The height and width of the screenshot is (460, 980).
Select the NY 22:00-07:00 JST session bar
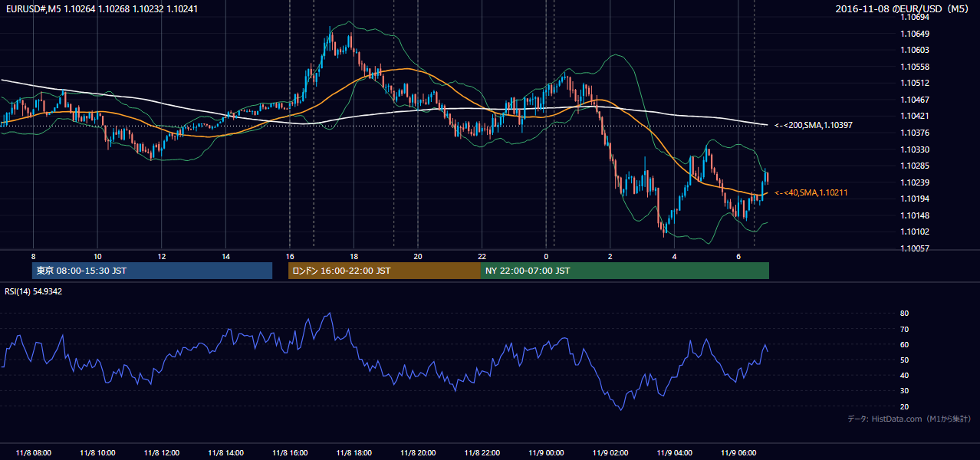click(625, 271)
